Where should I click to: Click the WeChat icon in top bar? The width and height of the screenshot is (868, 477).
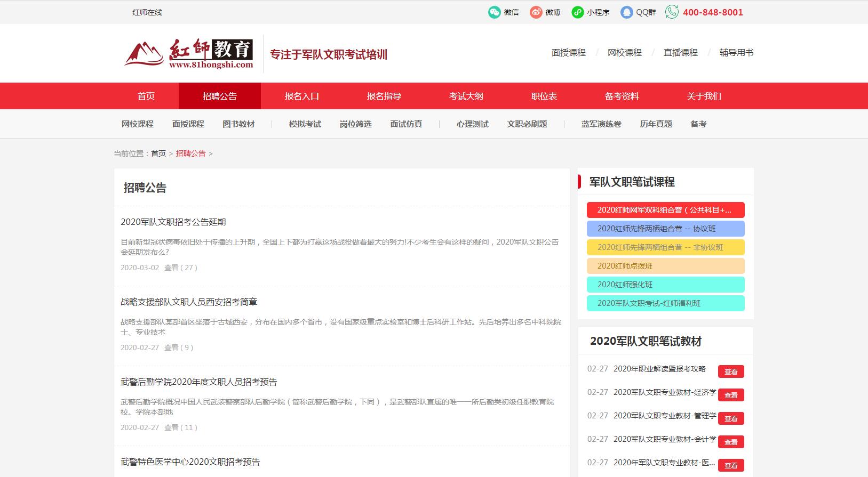click(x=494, y=12)
